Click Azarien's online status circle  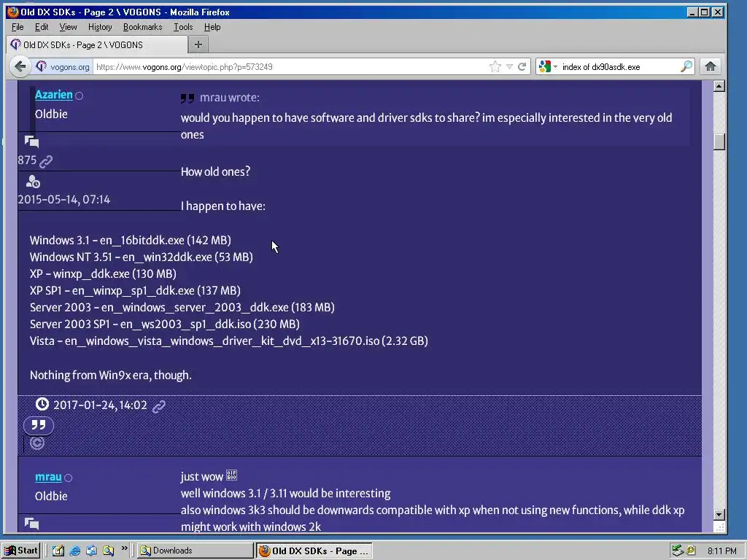(x=79, y=96)
